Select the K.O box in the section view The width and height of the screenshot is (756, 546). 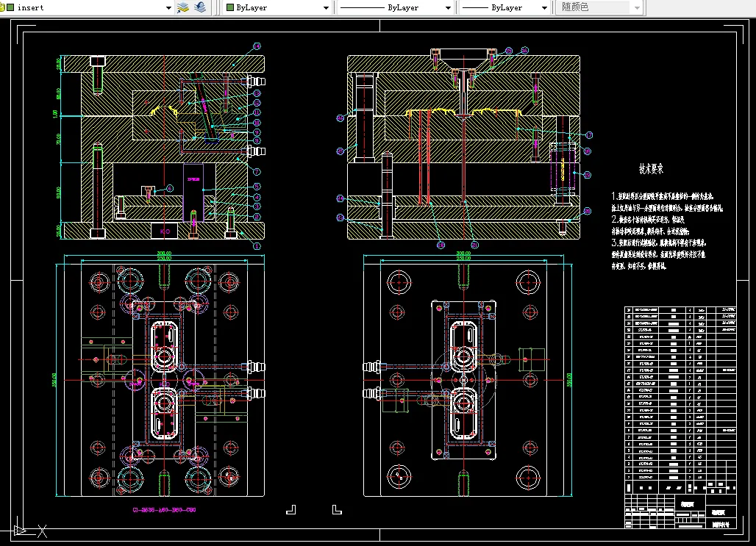click(164, 231)
